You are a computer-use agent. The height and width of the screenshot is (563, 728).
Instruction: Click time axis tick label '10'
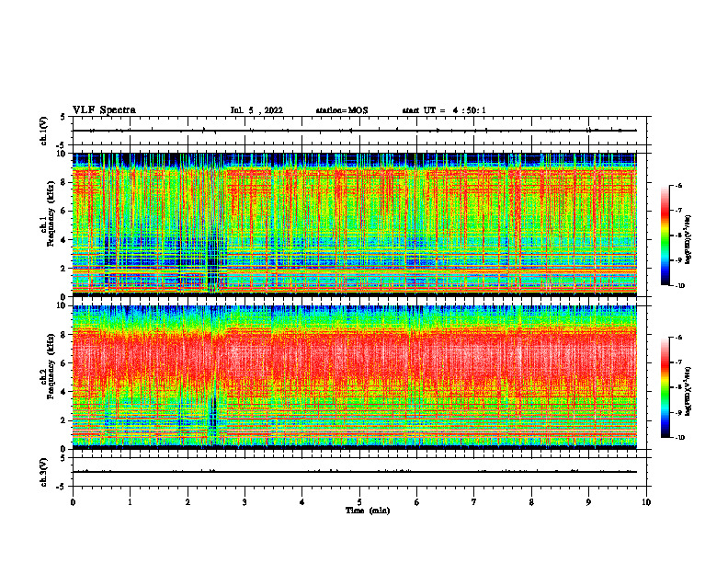pos(646,502)
